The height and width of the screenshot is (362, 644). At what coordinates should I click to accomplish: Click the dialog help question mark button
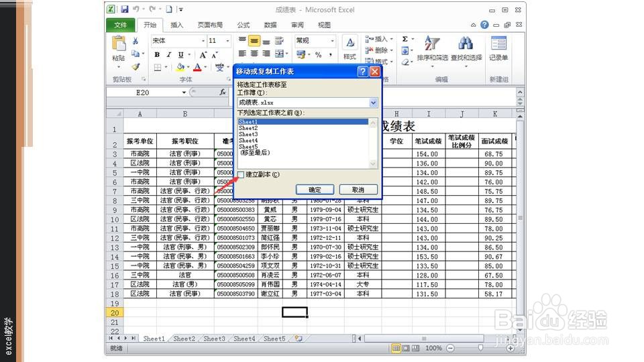[362, 72]
